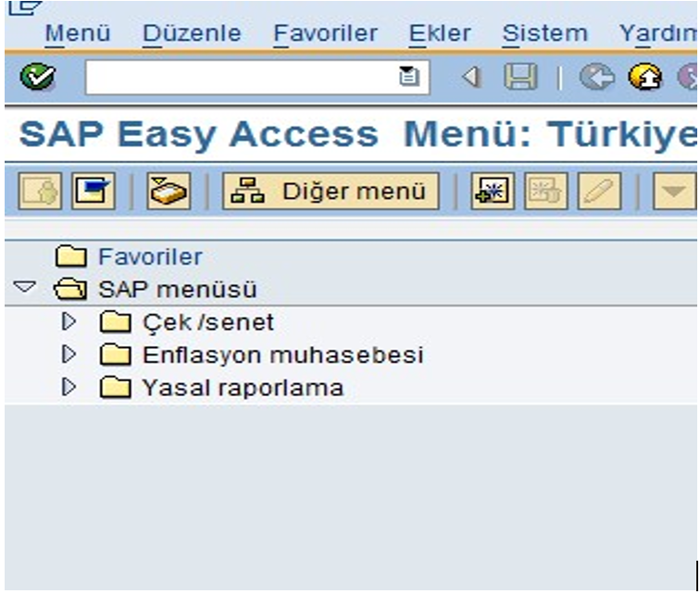This screenshot has height=594, width=700.
Task: Open the Sistem menu
Action: click(545, 33)
